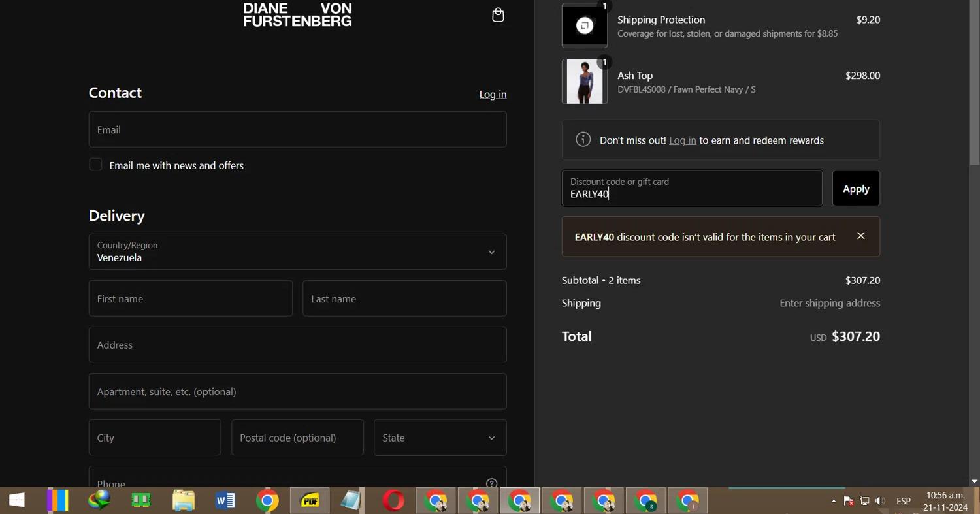Open the network tray icon

864,502
